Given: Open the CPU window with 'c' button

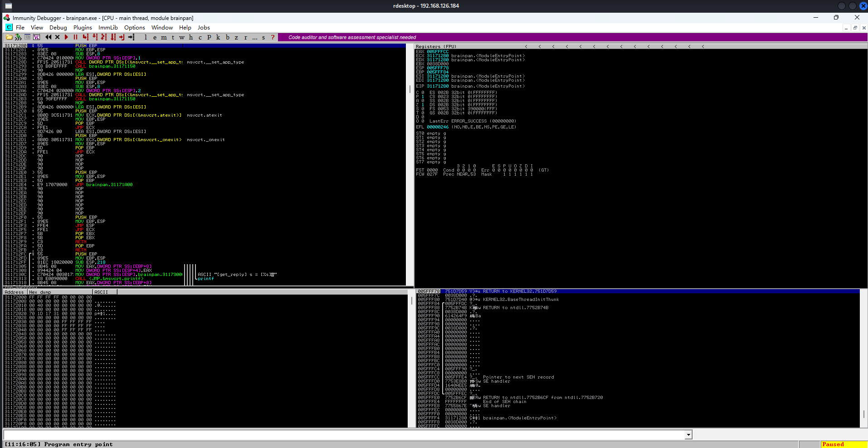Looking at the screenshot, I should tap(200, 37).
